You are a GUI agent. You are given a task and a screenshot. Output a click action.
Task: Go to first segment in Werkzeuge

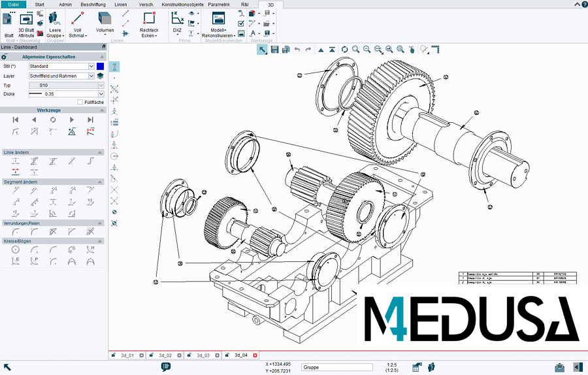[16, 120]
